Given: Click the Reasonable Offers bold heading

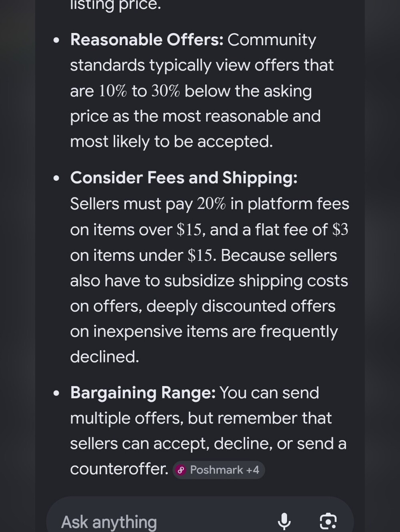Looking at the screenshot, I should click(147, 40).
